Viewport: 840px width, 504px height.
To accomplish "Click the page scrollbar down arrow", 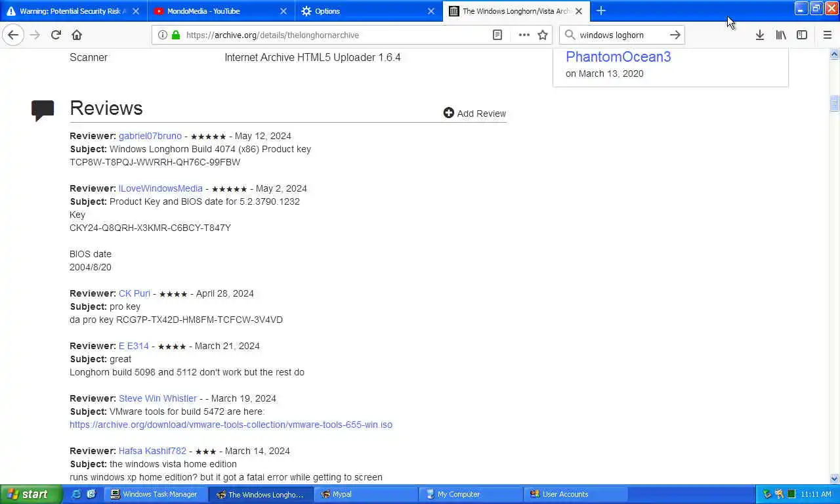I will (835, 478).
